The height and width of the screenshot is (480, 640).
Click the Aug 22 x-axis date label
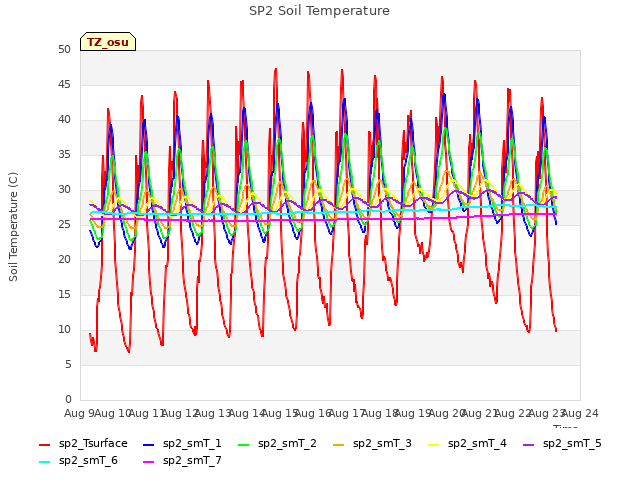(x=513, y=413)
